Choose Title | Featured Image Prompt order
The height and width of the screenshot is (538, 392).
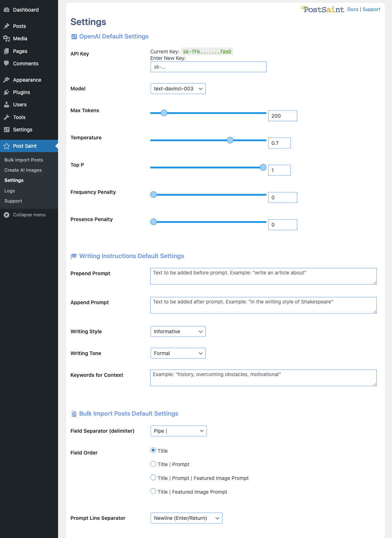click(153, 492)
